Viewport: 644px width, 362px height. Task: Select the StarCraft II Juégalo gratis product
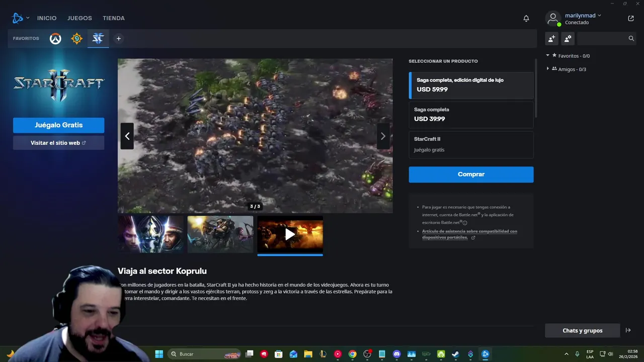coord(471,144)
